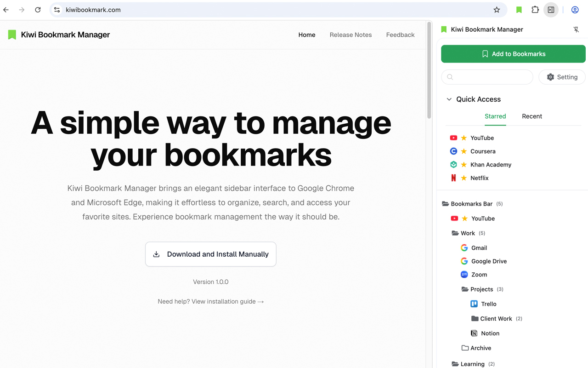Select the Zoom bookmark icon
This screenshot has width=588, height=368.
coord(464,274)
